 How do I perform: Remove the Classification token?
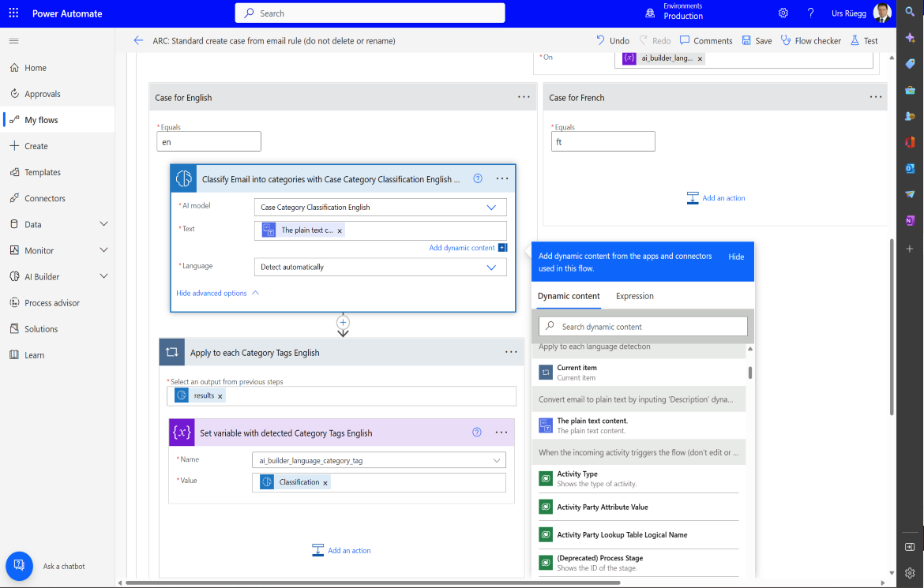325,483
